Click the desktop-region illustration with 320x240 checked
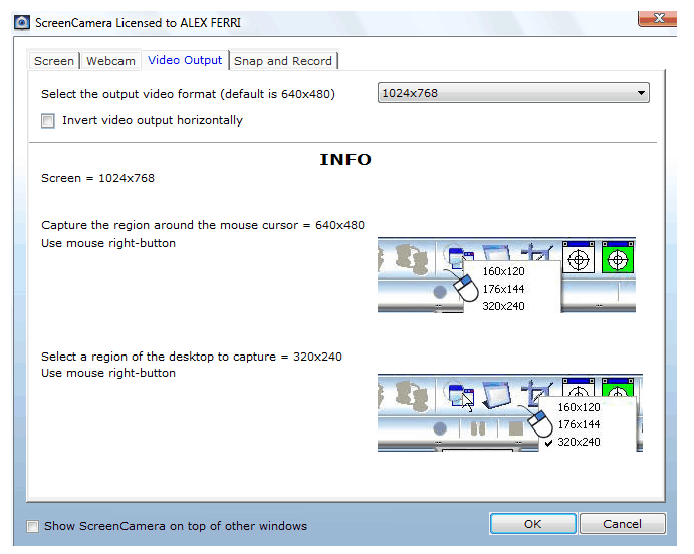 [x=510, y=413]
